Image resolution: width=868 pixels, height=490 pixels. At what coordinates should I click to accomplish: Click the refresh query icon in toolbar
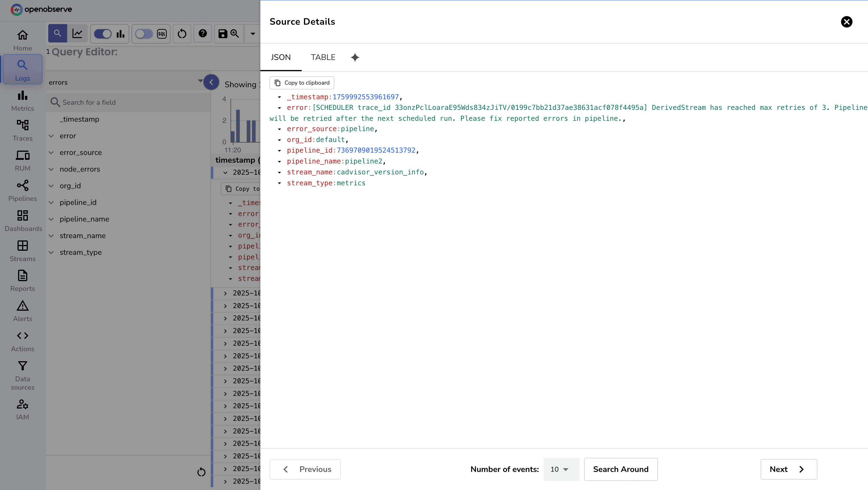coord(182,34)
